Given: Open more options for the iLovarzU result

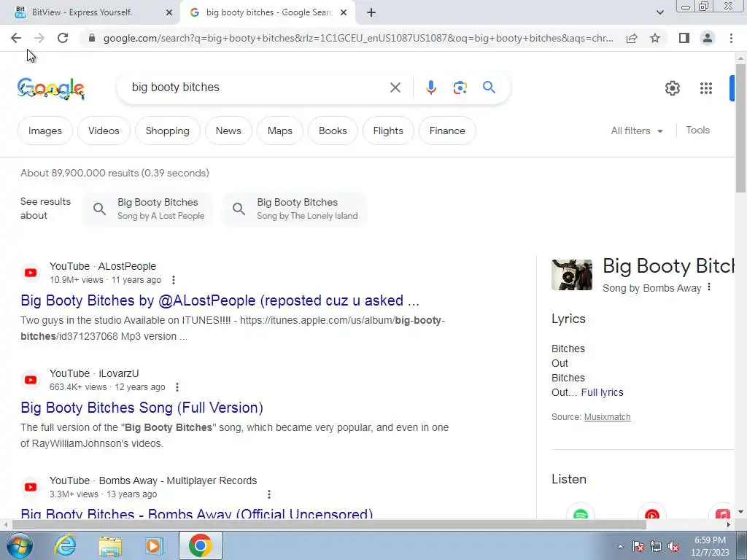Looking at the screenshot, I should tap(177, 387).
